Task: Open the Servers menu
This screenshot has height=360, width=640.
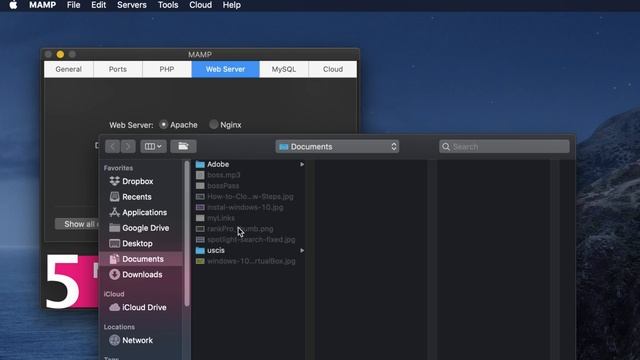Action: pyautogui.click(x=132, y=5)
